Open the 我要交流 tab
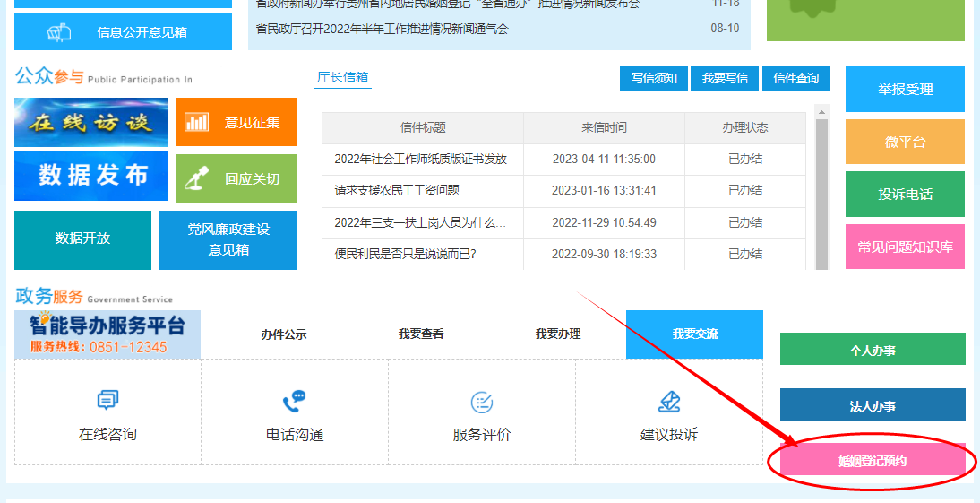980x503 pixels. (x=694, y=334)
